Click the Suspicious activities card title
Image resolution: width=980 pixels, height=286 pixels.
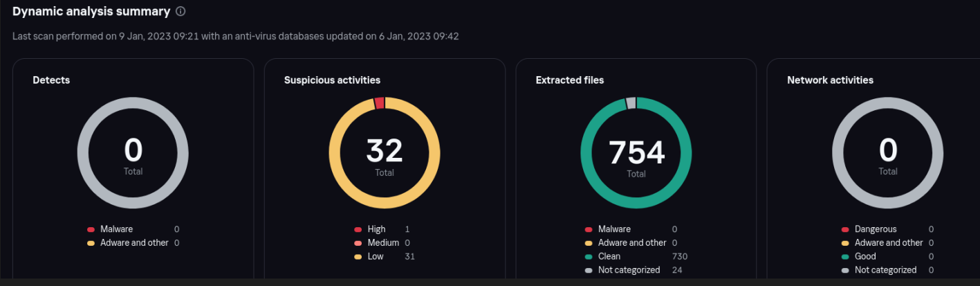332,80
